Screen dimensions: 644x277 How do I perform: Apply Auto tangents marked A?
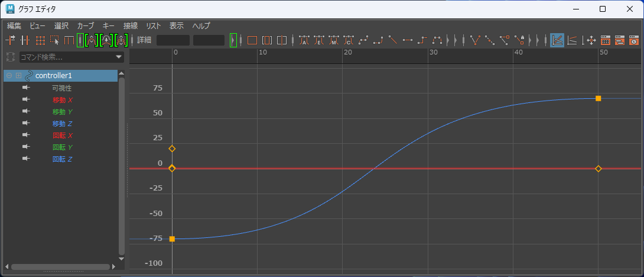304,40
